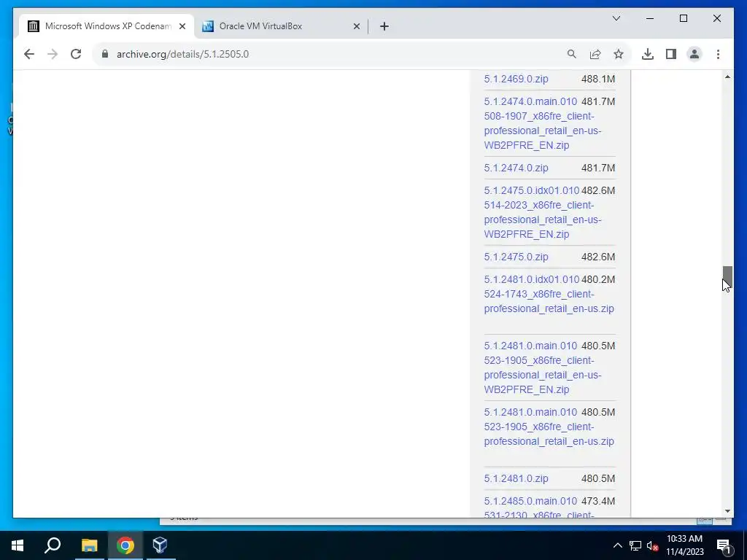Open 5.1.2485.0.main.010531-2130 link

(x=538, y=507)
